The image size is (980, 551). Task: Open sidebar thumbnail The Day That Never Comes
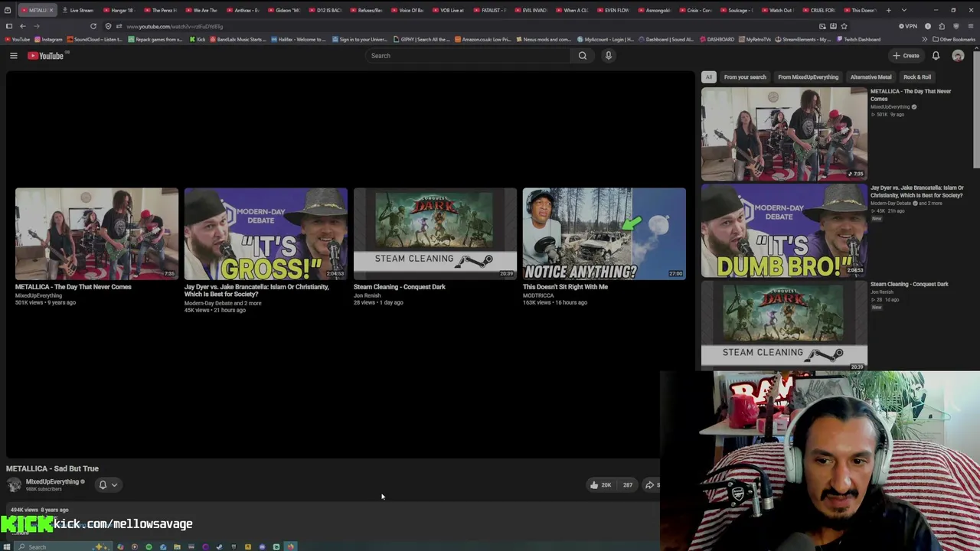click(784, 134)
